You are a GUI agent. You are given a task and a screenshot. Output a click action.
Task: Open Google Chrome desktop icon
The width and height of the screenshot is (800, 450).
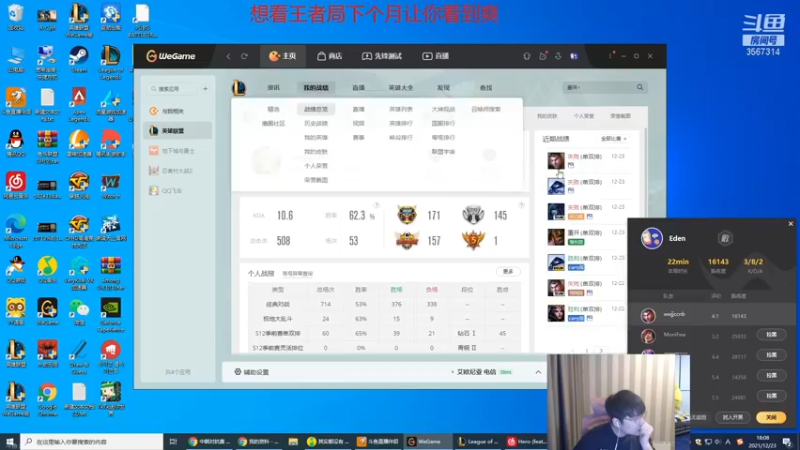coord(47,399)
